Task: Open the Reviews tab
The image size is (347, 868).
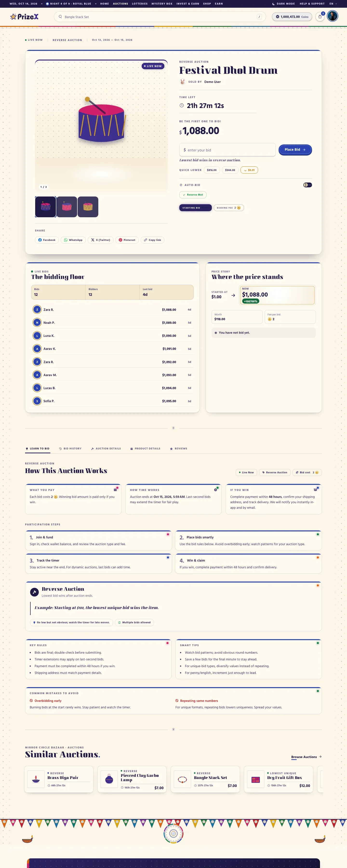Action: [179, 448]
